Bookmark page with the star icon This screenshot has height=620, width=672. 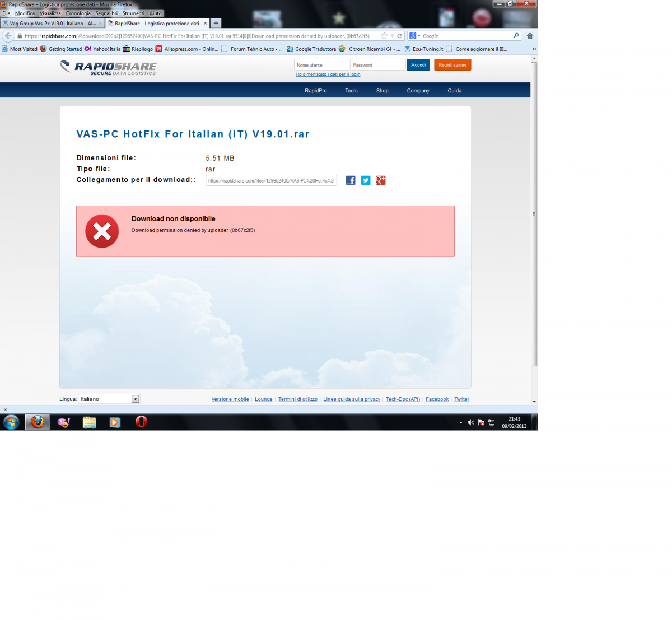(384, 36)
